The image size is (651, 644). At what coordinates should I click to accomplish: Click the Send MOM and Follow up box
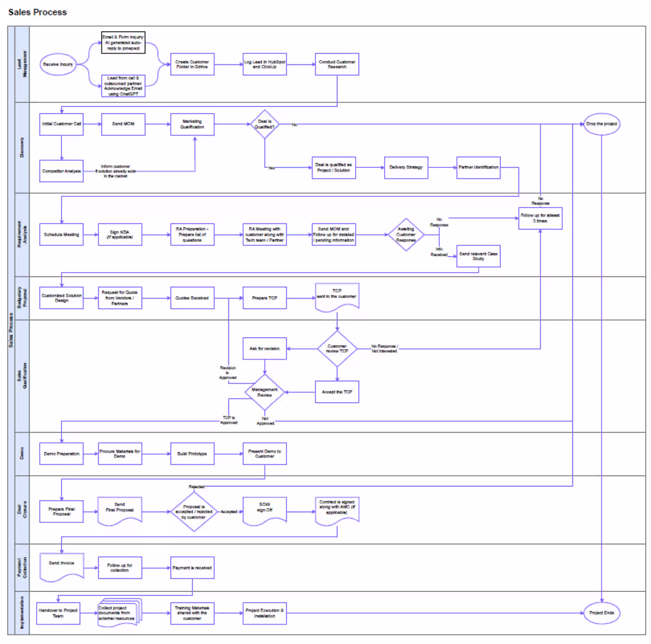(x=334, y=234)
